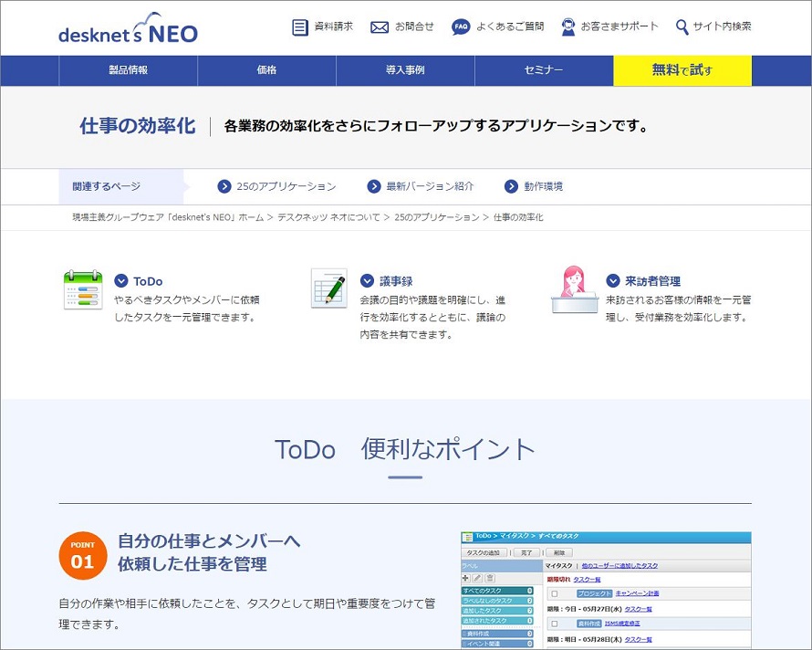The width and height of the screenshot is (812, 650).
Task: Click the down-chevron circle beside ToDo
Action: pos(121,281)
